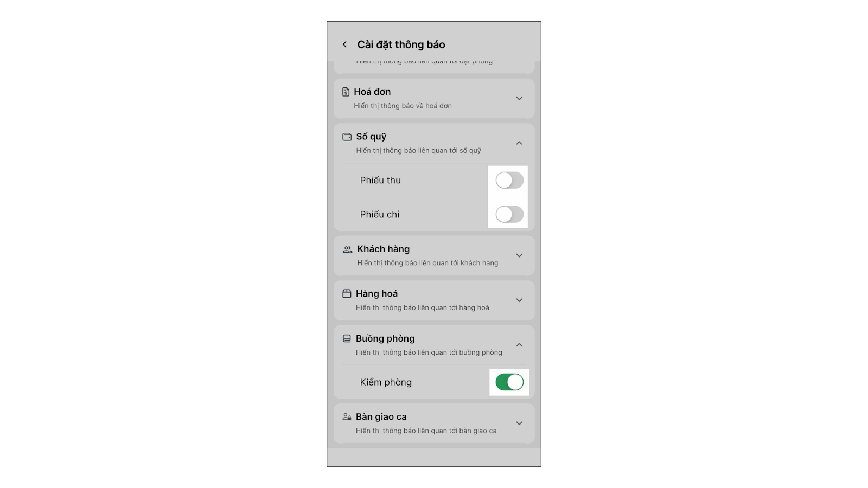Collapse the Buồng phòng section chevron
This screenshot has width=868, height=488.
519,345
